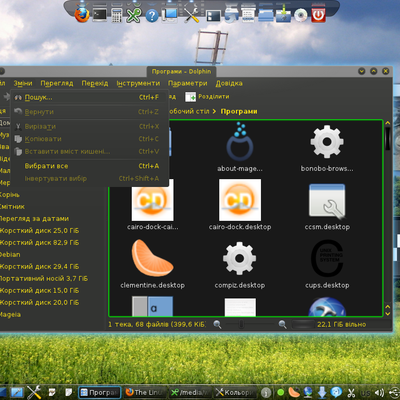Click the folder with green download arrow
The image size is (400, 400).
pos(283,15)
